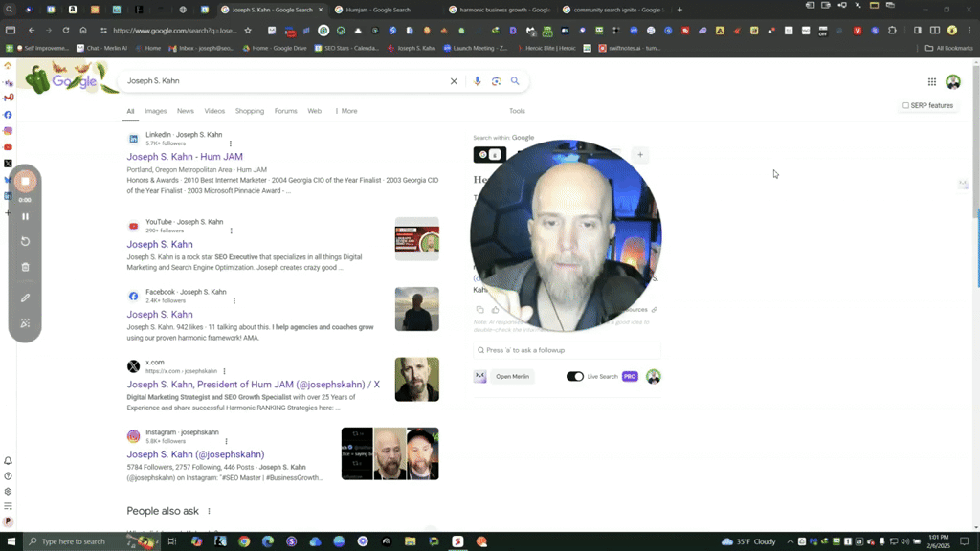Open the Facebook result silhouette thumbnail
The image size is (980, 551).
click(x=417, y=309)
